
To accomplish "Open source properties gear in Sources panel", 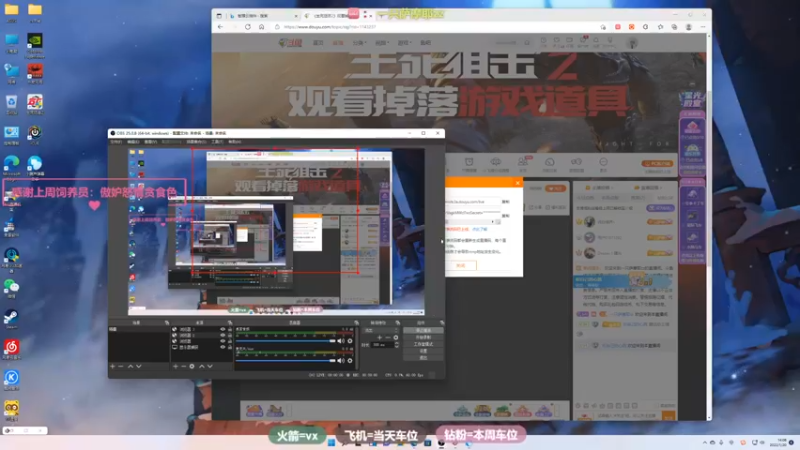I will [192, 366].
